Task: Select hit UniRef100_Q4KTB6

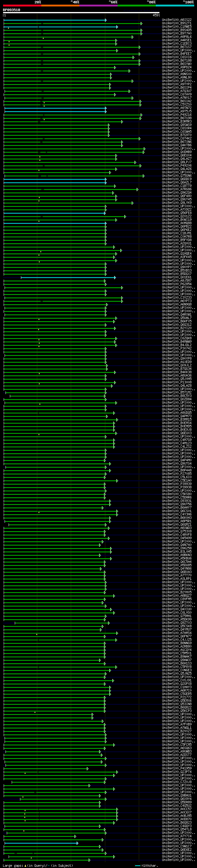Action: (x=177, y=145)
